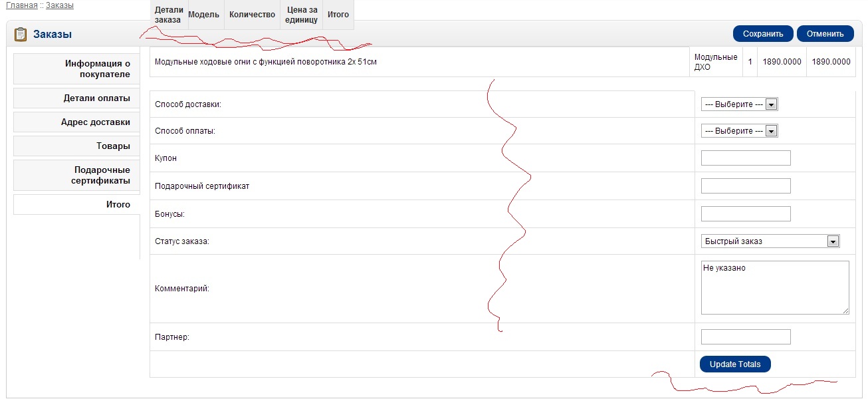Cancel editing with Отменить button
Viewport: 868px width, 403px height.
point(825,34)
